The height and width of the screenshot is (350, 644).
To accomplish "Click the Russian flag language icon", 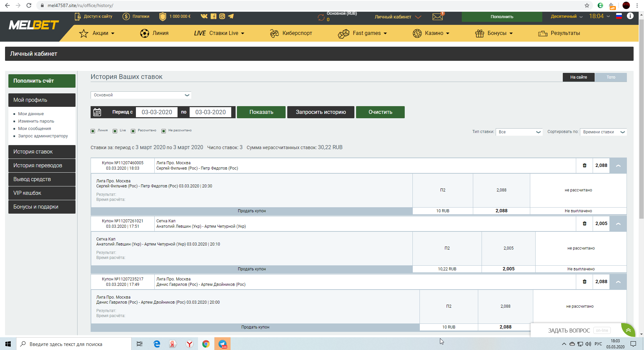I will 619,16.
